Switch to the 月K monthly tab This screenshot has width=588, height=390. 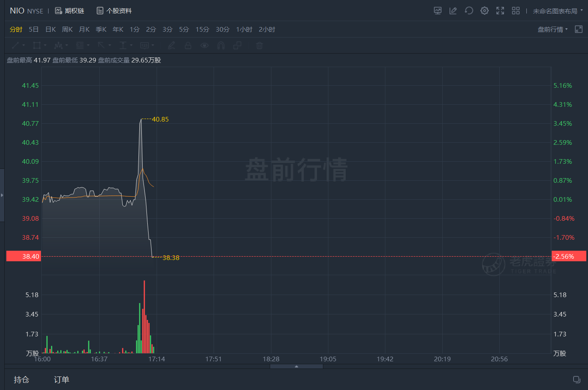[x=84, y=30]
